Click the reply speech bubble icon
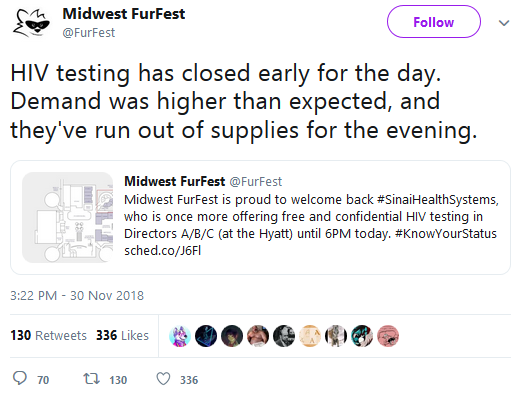 point(20,378)
